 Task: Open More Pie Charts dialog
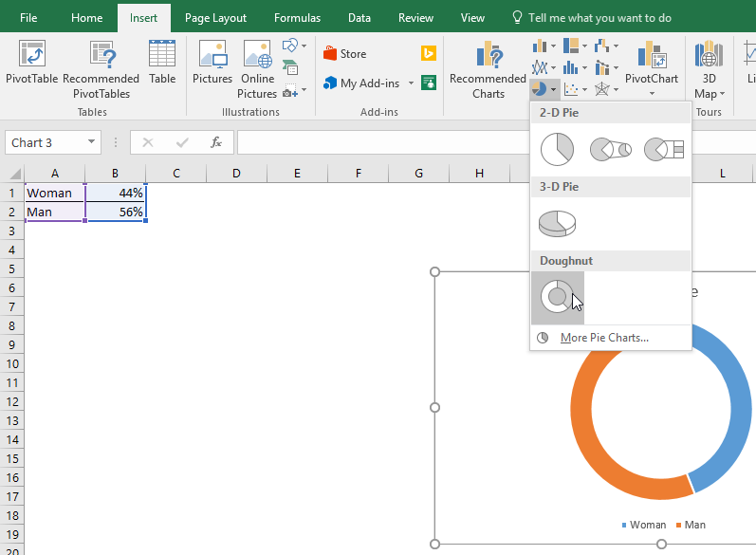pyautogui.click(x=604, y=338)
